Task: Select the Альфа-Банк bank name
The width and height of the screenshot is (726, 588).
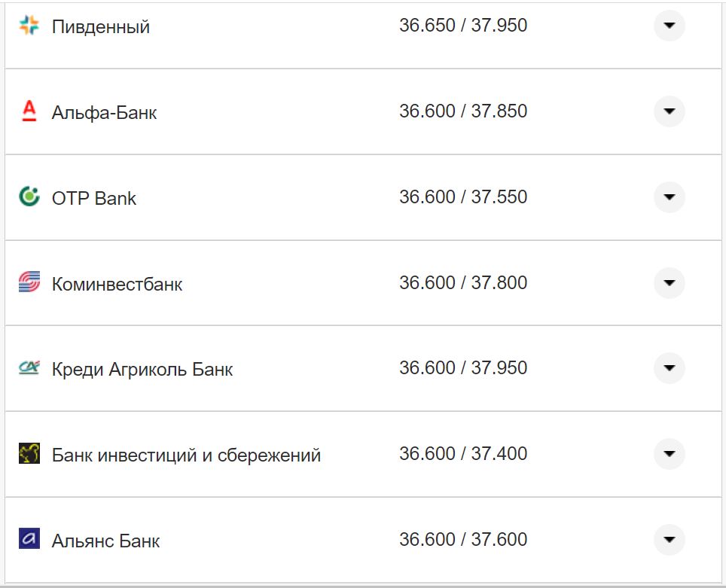Action: point(102,111)
